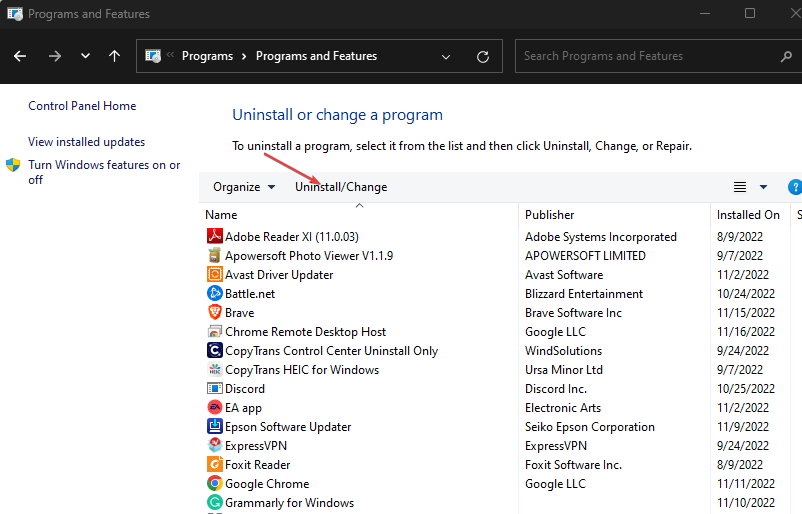Click publisher APOWERSOFT LIMITED
The width and height of the screenshot is (802, 514).
(x=585, y=256)
